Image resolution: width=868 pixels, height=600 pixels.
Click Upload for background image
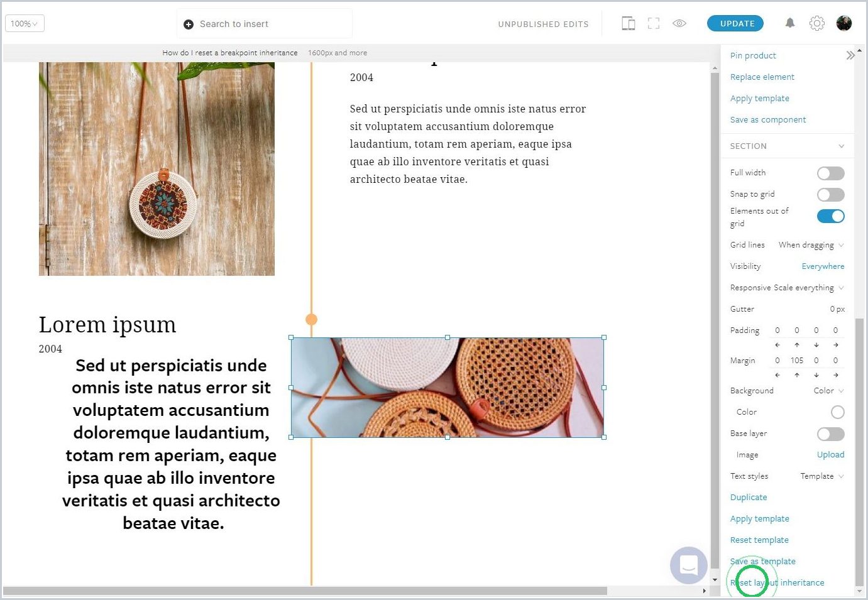(830, 454)
